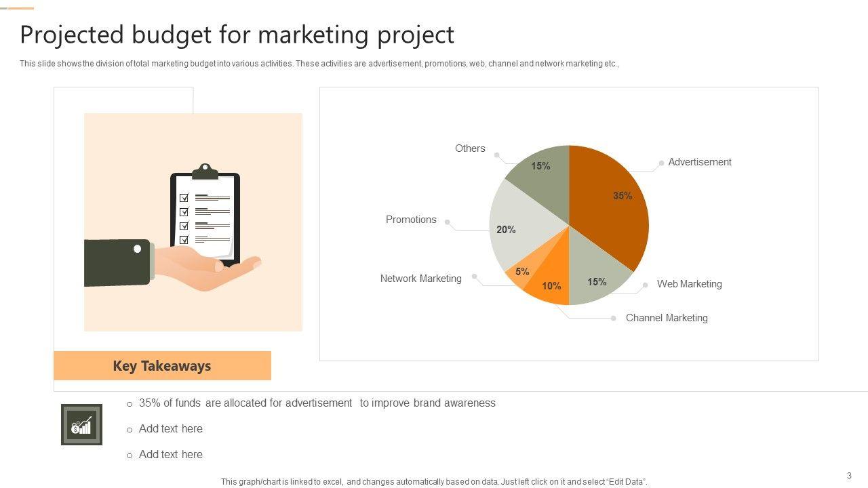Click the first checkbox on the clipboard
The height and width of the screenshot is (488, 868).
pos(184,198)
